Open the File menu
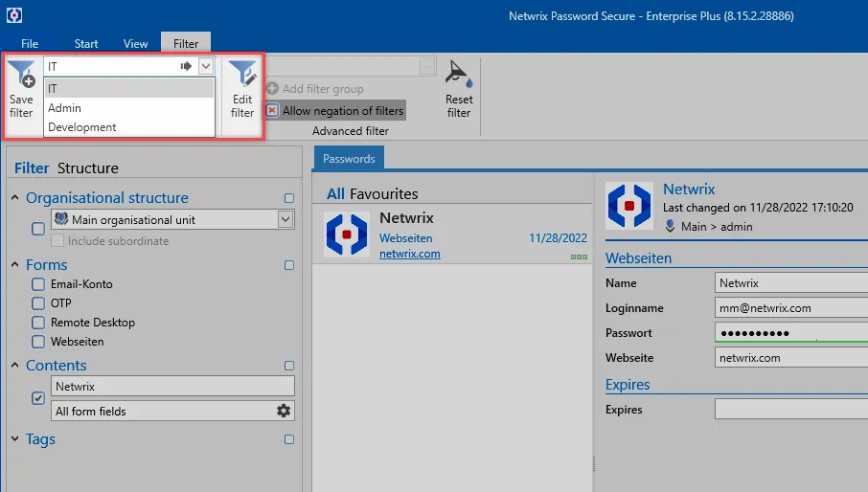 tap(30, 44)
